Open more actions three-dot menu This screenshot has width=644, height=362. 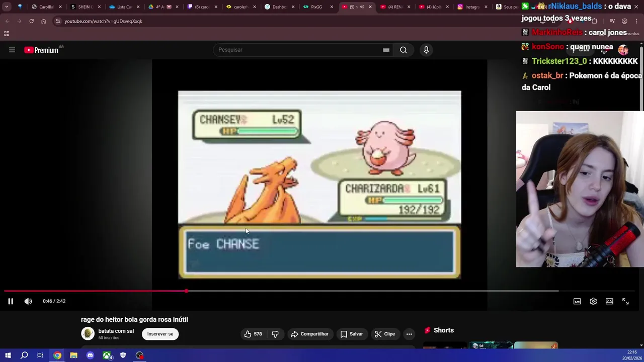coord(409,334)
